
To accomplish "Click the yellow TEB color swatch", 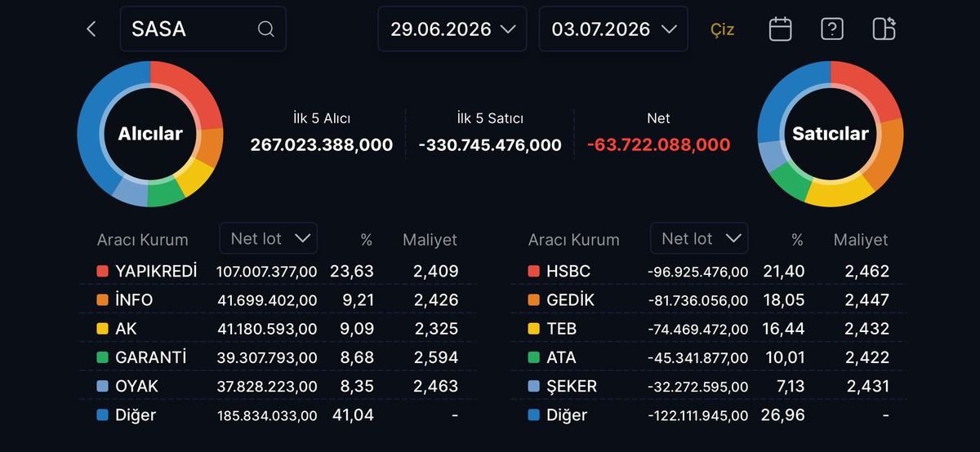I will tap(534, 330).
